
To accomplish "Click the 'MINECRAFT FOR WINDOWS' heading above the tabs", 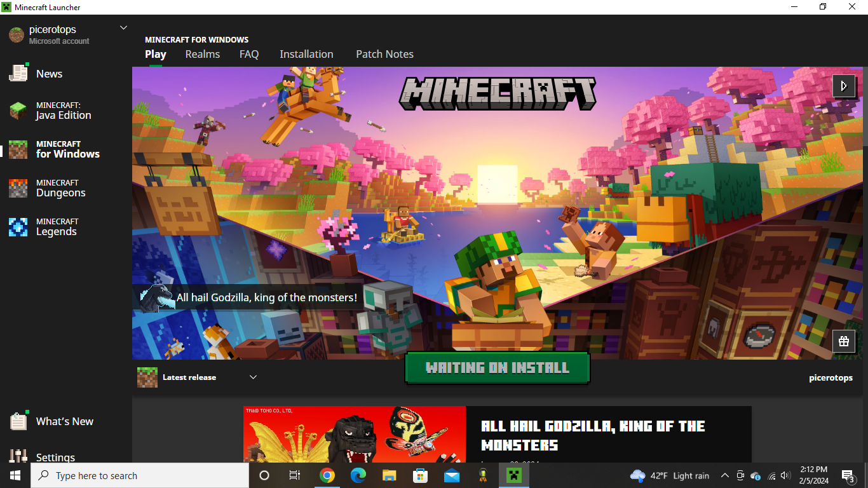I will tap(197, 40).
